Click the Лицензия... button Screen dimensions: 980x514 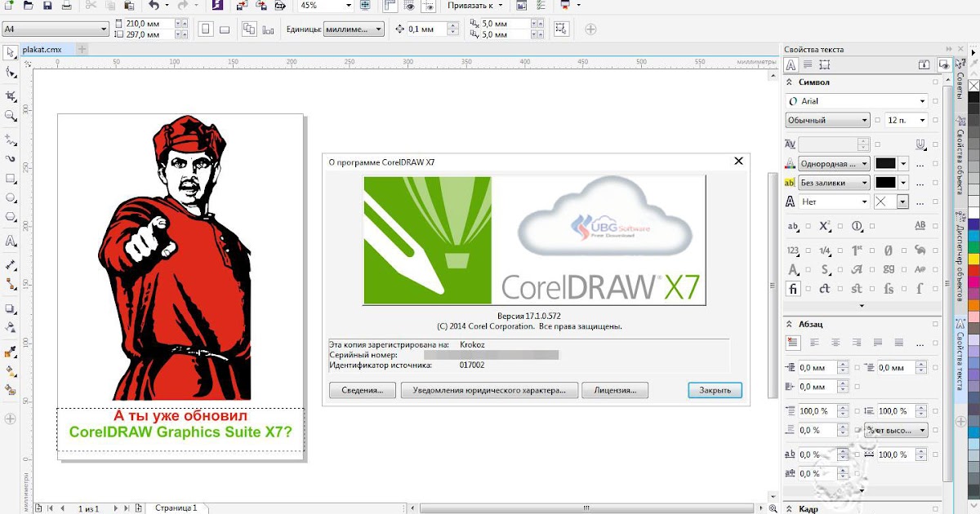pos(615,391)
